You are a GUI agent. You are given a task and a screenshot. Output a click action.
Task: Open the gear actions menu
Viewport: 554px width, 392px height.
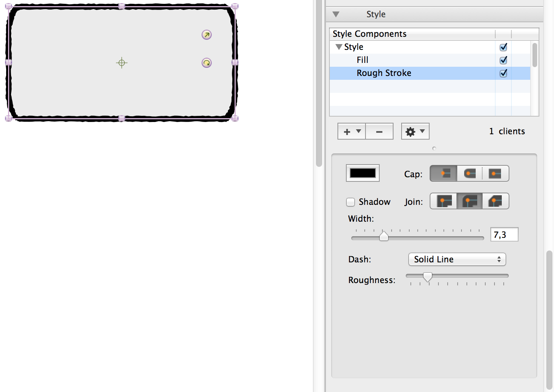[x=415, y=131]
